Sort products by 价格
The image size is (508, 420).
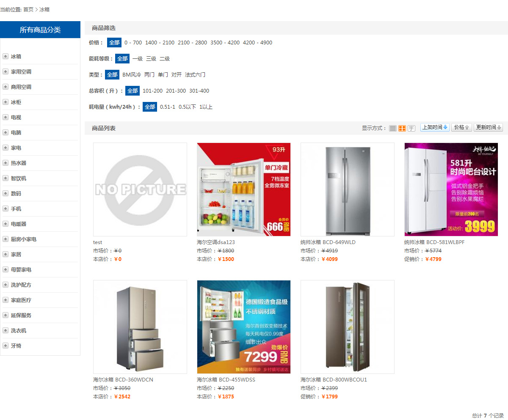click(x=461, y=127)
